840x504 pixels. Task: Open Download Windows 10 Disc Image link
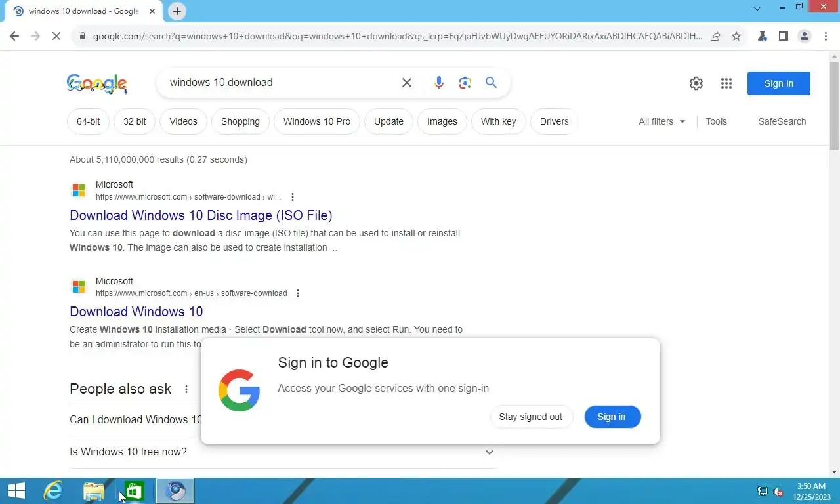click(201, 215)
